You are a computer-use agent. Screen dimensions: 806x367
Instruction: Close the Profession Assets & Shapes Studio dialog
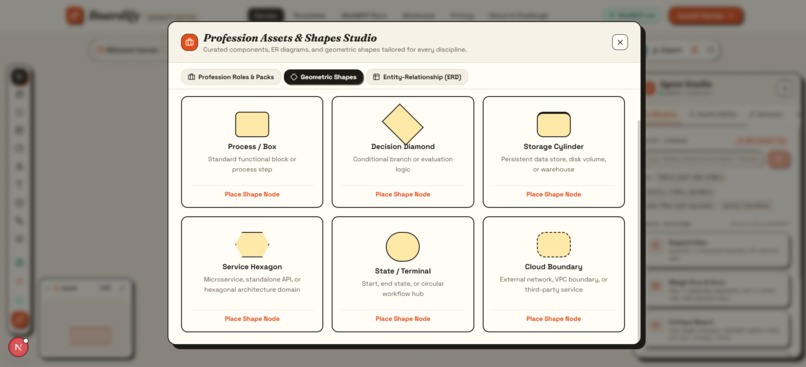(x=619, y=42)
